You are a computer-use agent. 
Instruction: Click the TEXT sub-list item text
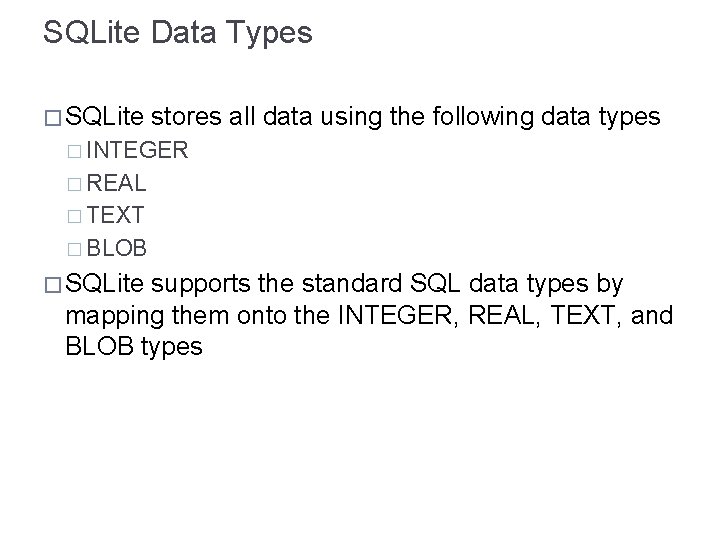(x=115, y=215)
